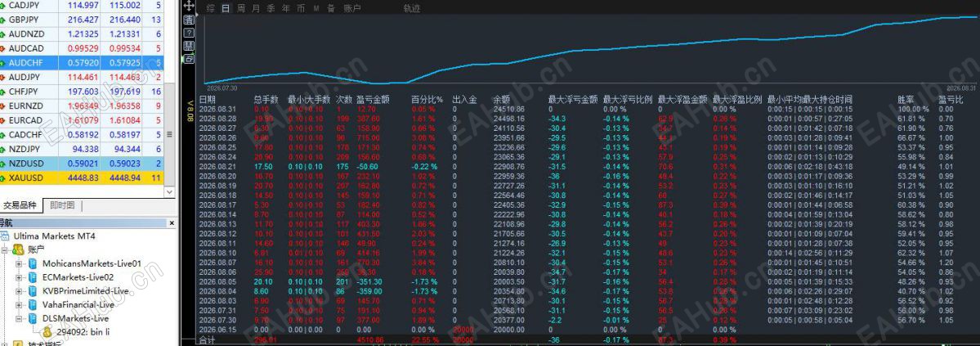Click the 294092 account user icon
The width and height of the screenshot is (980, 346).
47,331
